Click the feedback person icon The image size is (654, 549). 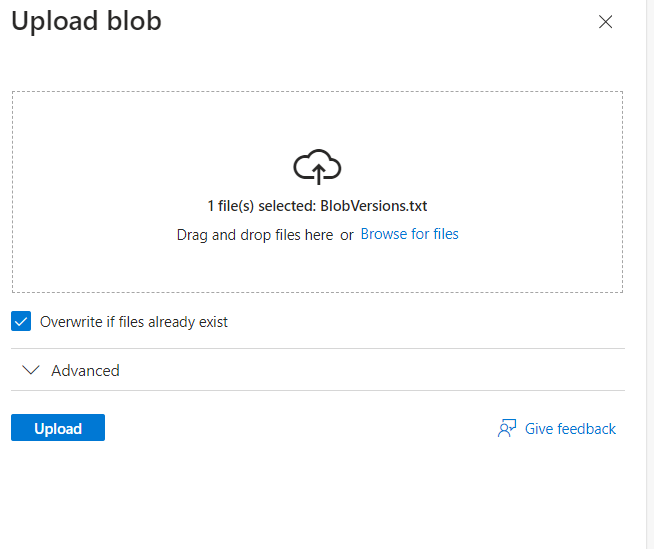tap(507, 428)
